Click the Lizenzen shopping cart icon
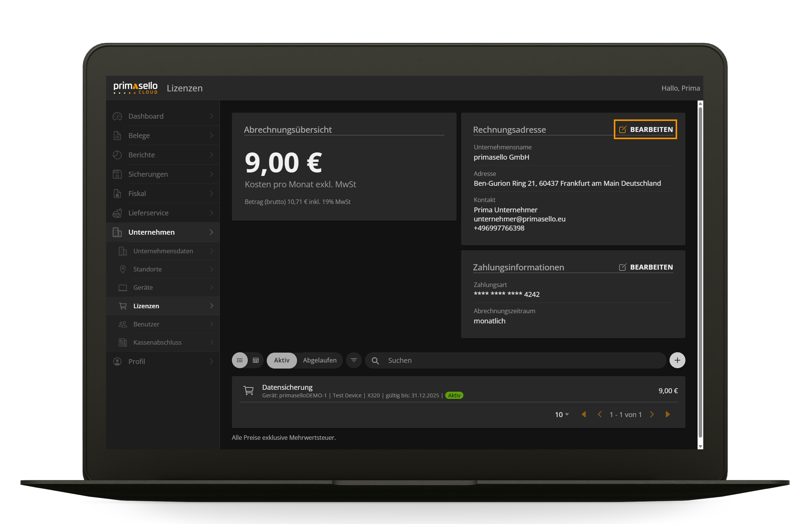812x524 pixels. pyautogui.click(x=122, y=306)
